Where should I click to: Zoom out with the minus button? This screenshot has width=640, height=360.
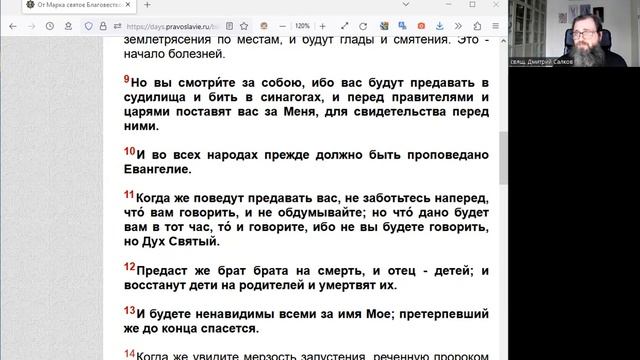click(x=282, y=26)
